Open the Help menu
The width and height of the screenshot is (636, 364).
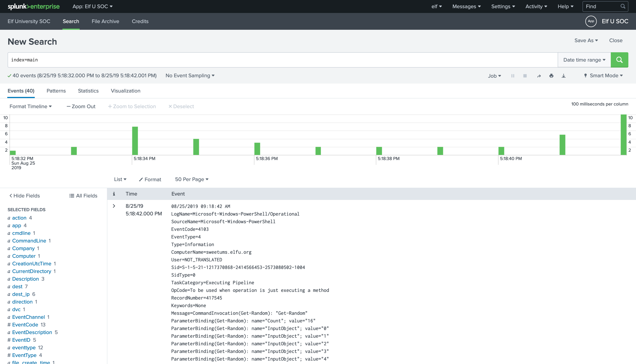pos(566,6)
